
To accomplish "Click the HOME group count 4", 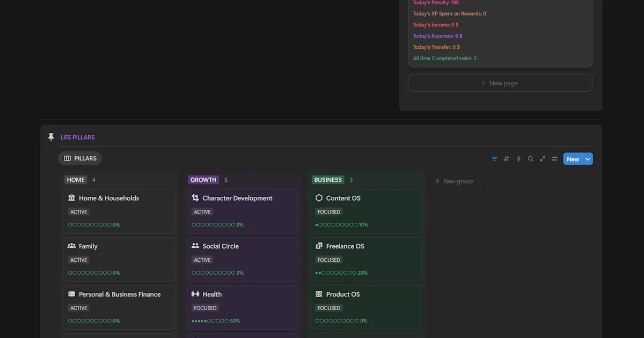I will click(94, 180).
